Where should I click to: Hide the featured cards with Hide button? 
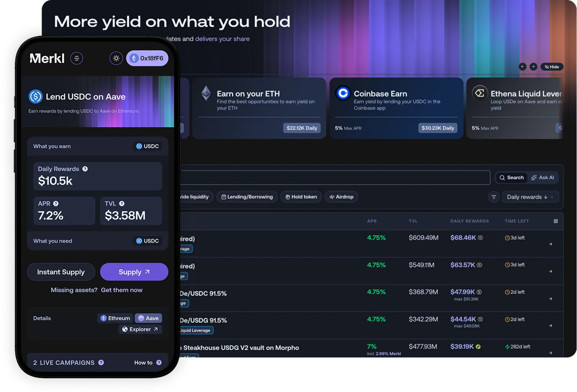point(552,67)
